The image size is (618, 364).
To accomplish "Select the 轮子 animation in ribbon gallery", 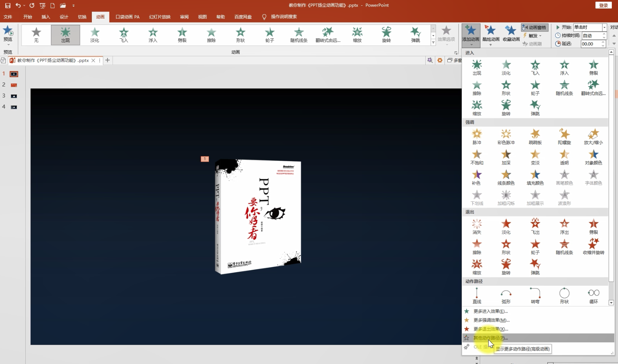I will [x=269, y=35].
